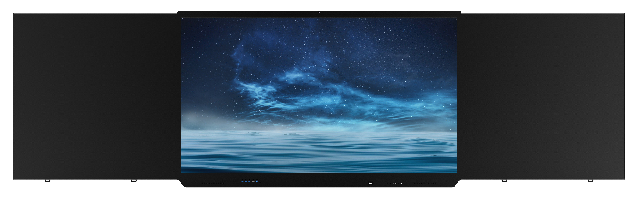Click the leftmost USB port
Screen dimensions: 644x204
click(243, 182)
